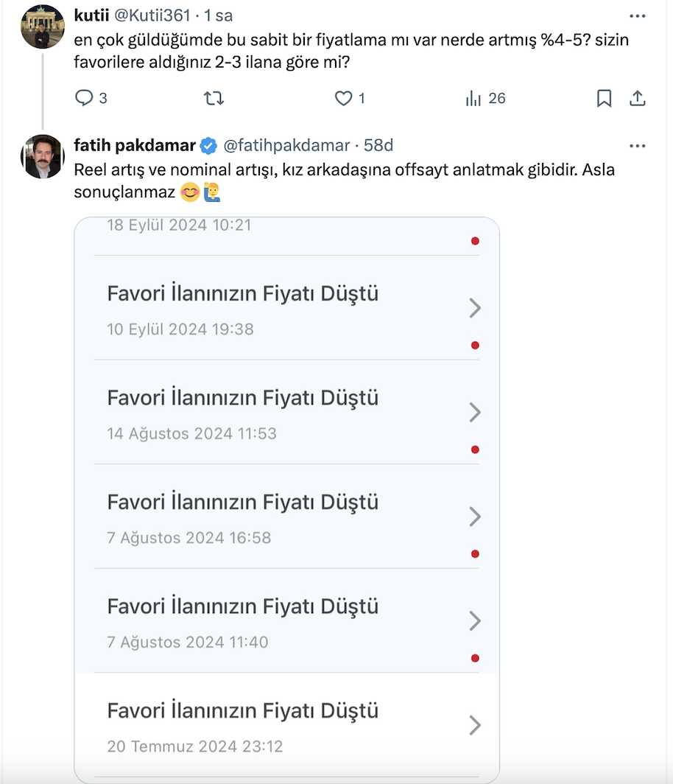Like kutii's tweet with the heart icon
Viewport: 673px width, 784px height.
coord(344,98)
